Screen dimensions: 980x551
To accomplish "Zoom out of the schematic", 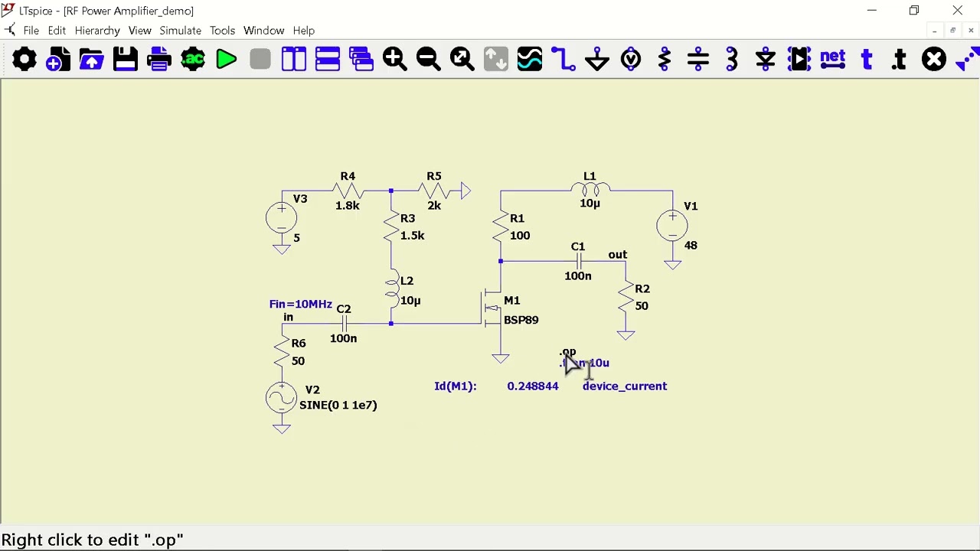I will pyautogui.click(x=428, y=59).
